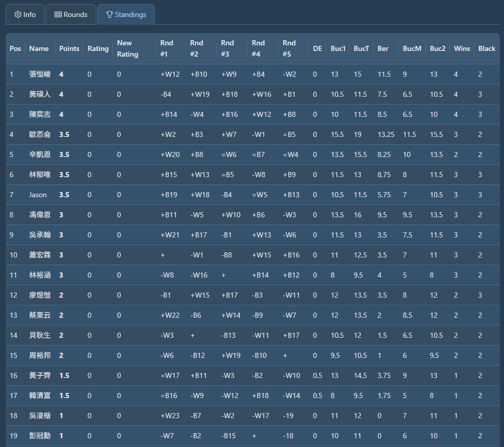504x447 pixels.
Task: Click the =W17 round 1 result
Action: (x=170, y=375)
